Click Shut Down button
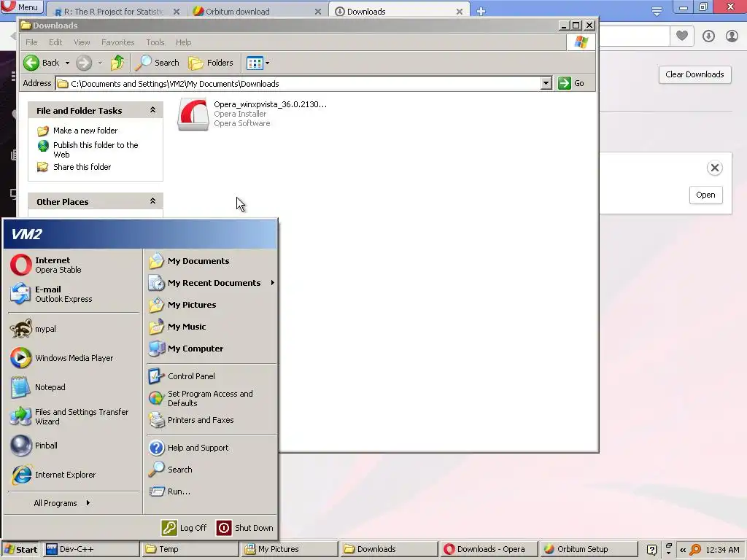Screen dimensions: 747x560 pos(245,528)
